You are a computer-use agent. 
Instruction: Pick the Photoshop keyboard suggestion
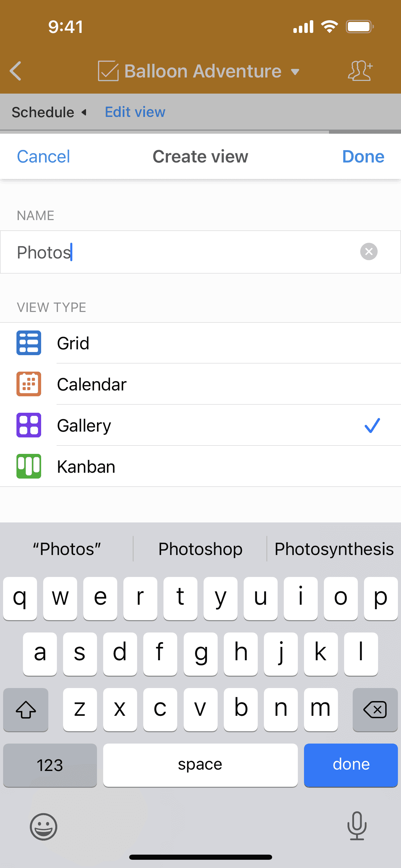200,549
